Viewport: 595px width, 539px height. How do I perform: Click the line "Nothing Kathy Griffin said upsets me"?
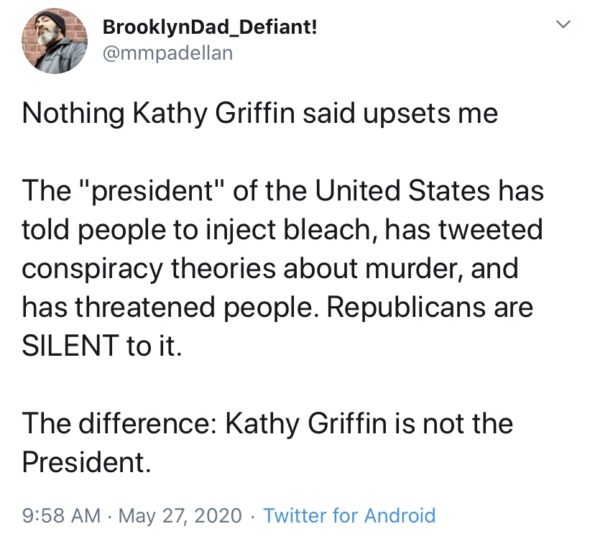[x=260, y=114]
